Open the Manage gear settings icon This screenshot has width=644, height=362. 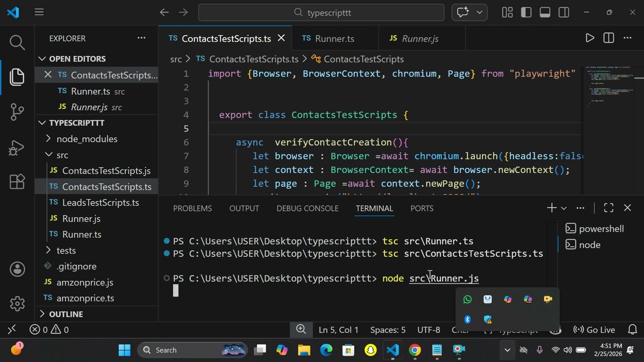point(17,303)
